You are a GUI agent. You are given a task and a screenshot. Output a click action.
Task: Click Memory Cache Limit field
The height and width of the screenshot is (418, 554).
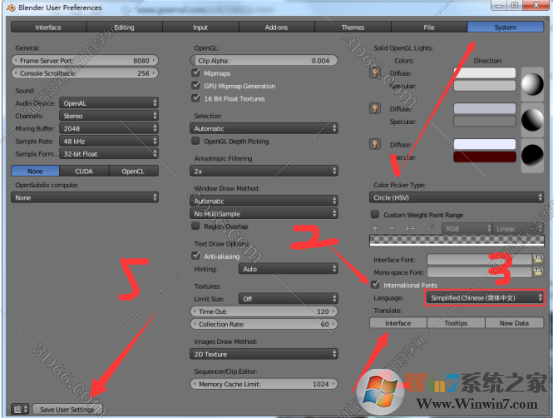point(264,384)
